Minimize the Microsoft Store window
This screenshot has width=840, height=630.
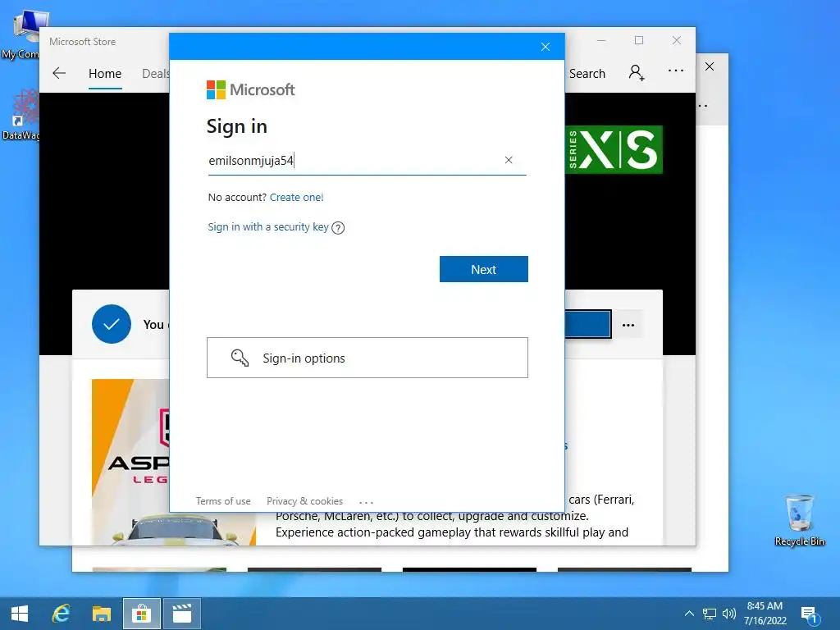(x=601, y=40)
